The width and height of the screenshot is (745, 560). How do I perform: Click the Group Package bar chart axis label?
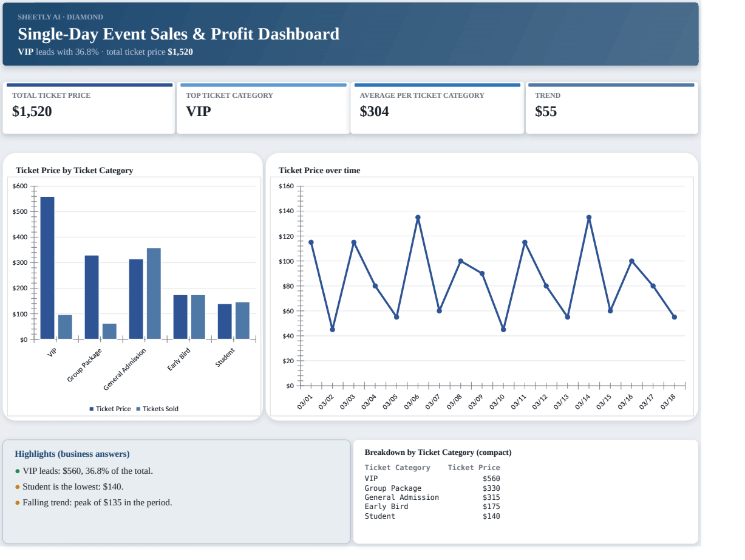point(84,366)
